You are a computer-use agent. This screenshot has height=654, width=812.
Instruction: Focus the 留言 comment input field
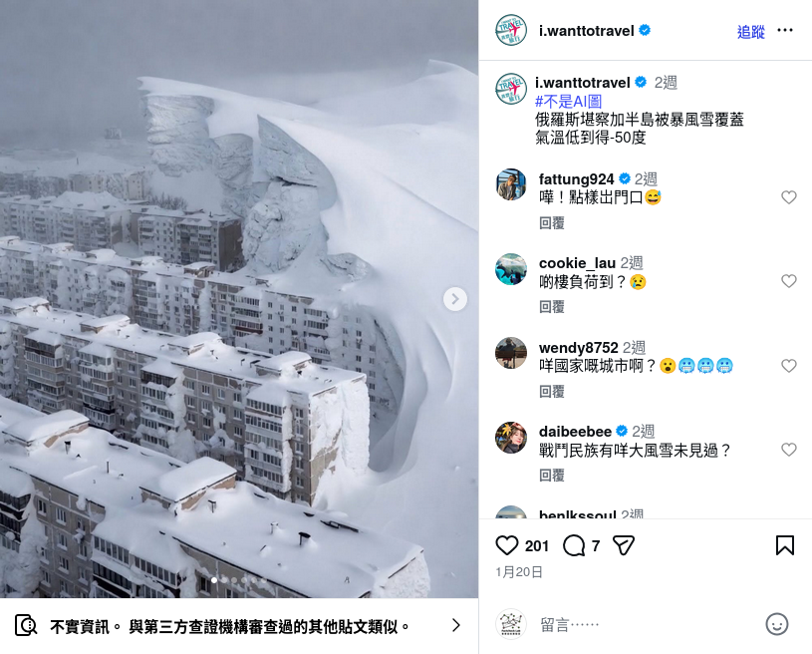tap(648, 625)
